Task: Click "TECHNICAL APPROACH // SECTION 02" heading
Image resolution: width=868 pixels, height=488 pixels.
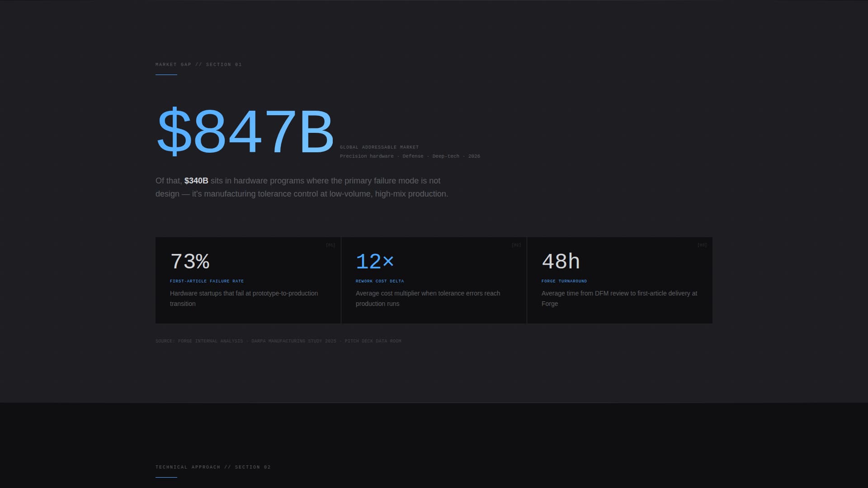Action: pyautogui.click(x=213, y=467)
